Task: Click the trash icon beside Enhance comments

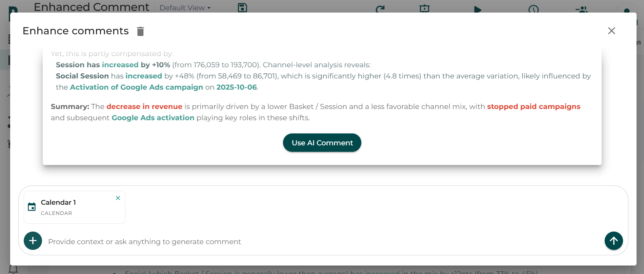Action: coord(140,31)
